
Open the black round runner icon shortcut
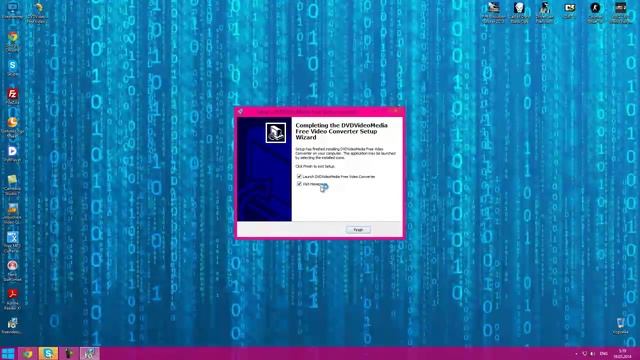595,12
